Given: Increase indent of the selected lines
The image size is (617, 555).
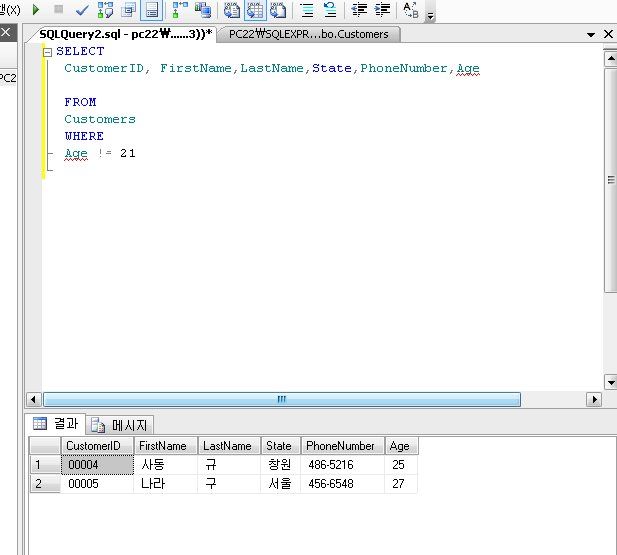Looking at the screenshot, I should point(382,10).
